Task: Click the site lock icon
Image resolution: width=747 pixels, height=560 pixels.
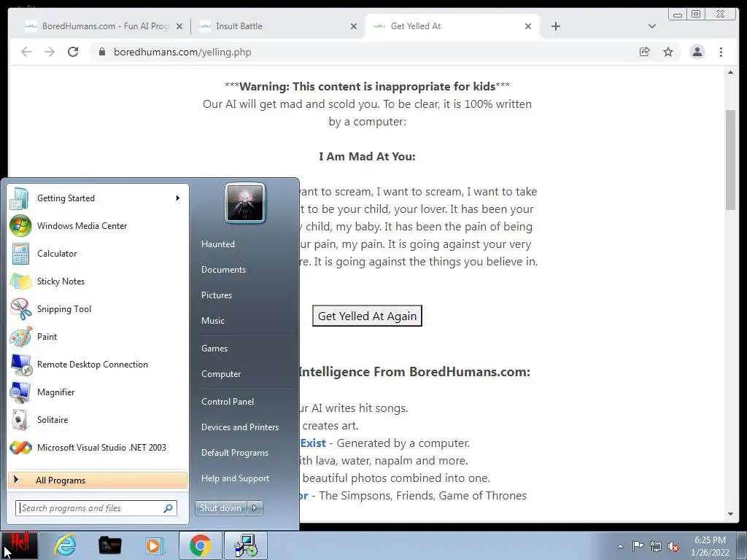Action: [101, 52]
